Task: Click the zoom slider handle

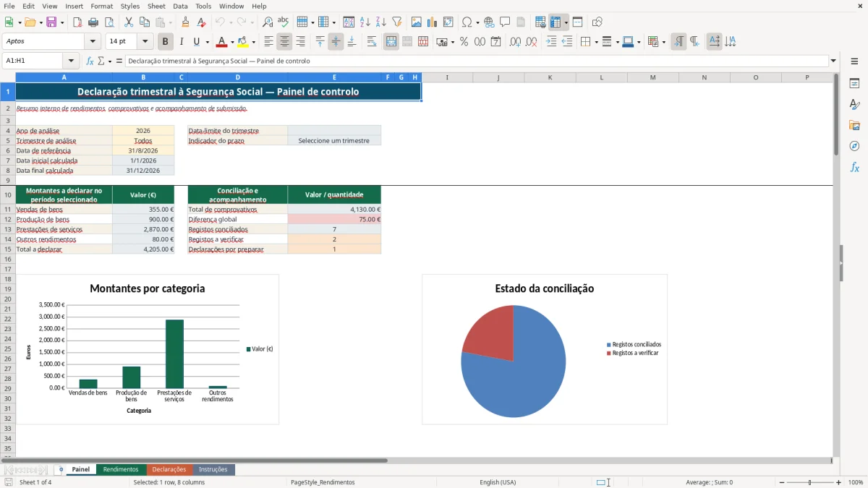Action: 810,482
